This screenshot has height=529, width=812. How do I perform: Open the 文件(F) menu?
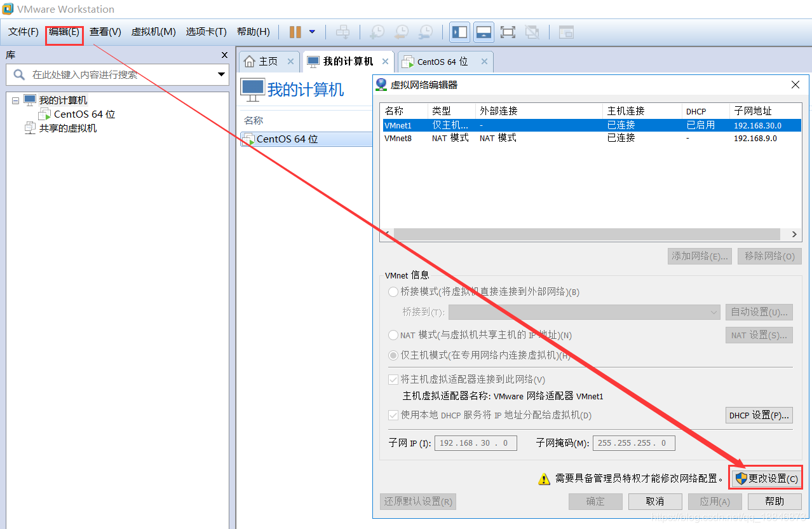[x=24, y=32]
